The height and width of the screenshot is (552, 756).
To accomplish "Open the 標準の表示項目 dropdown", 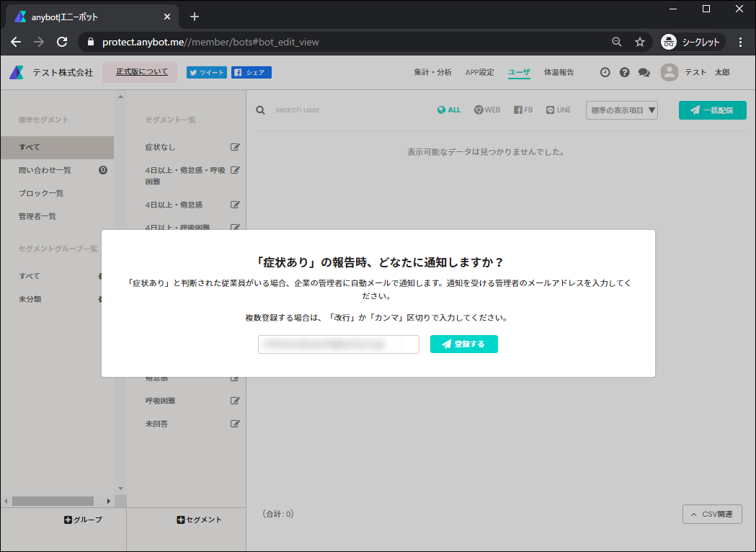I will point(621,110).
